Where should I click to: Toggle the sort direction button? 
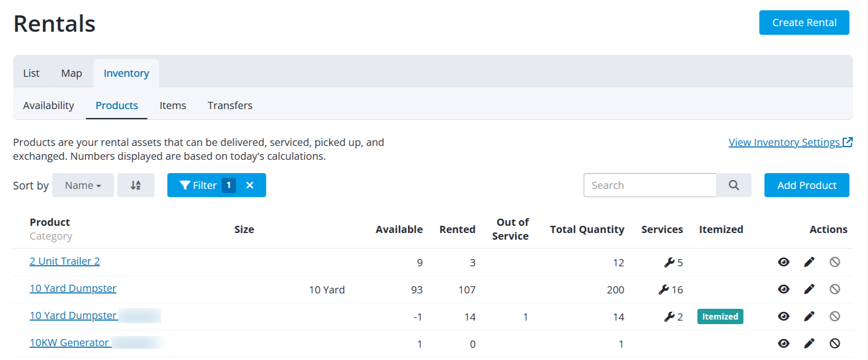(136, 185)
